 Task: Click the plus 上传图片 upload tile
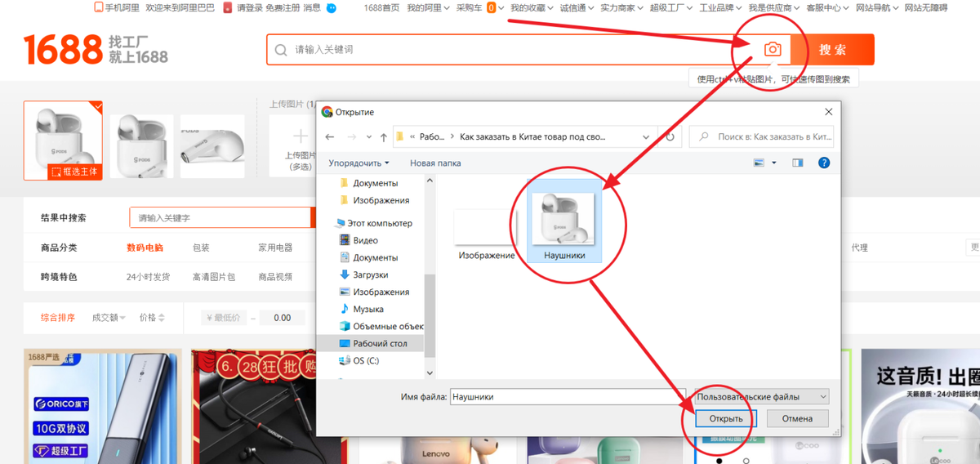click(x=301, y=145)
